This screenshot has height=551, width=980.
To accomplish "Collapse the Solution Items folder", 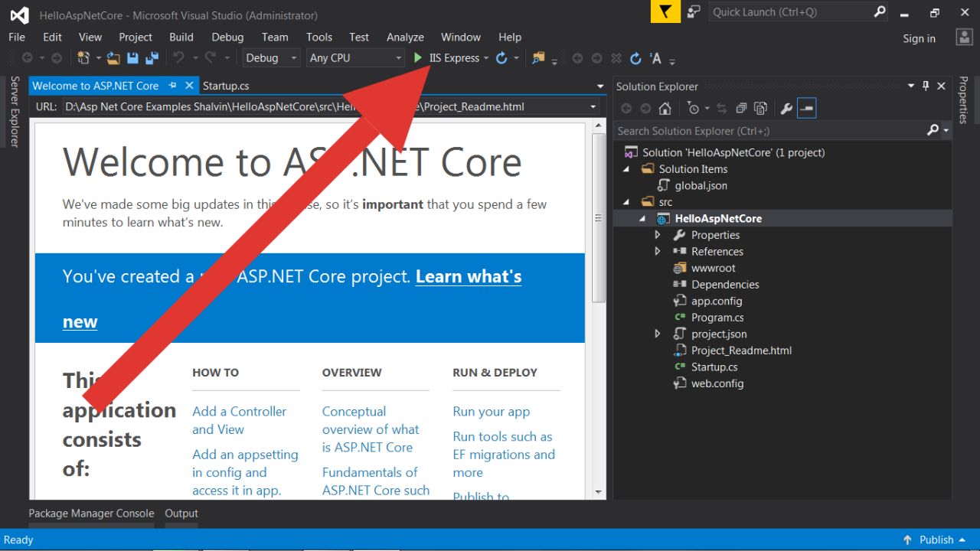I will (626, 169).
